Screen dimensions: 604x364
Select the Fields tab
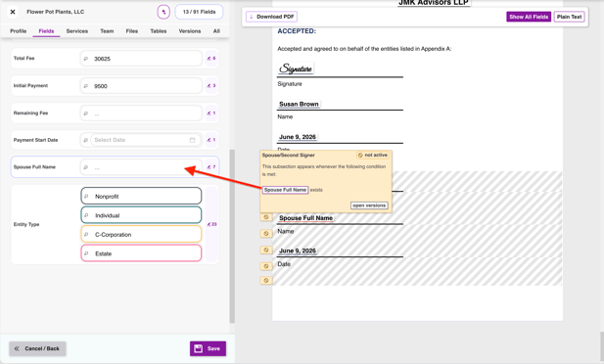pyautogui.click(x=46, y=30)
